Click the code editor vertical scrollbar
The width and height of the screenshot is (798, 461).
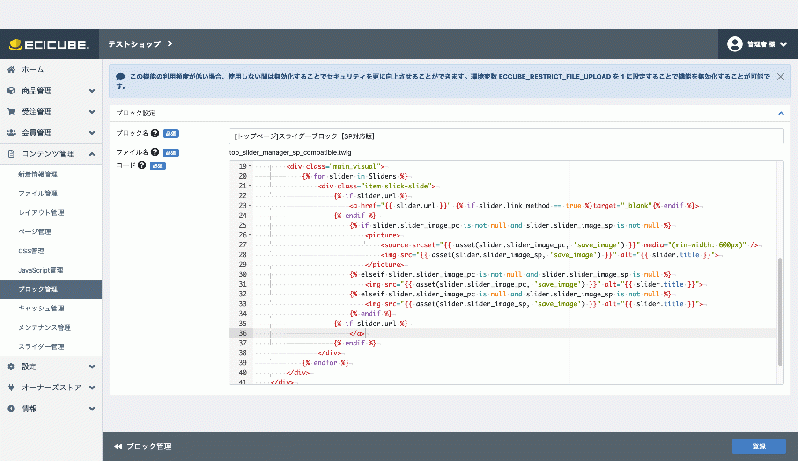779,312
